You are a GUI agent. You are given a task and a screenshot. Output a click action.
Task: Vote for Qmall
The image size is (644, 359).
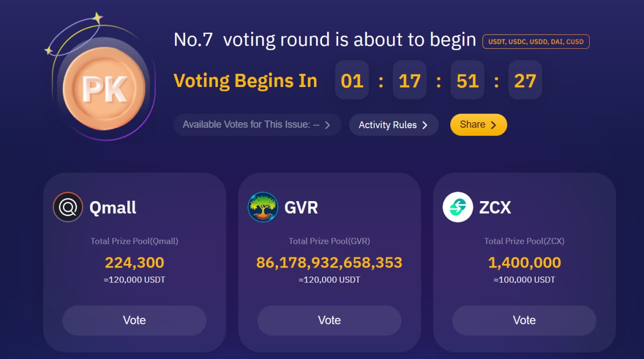[x=134, y=320]
